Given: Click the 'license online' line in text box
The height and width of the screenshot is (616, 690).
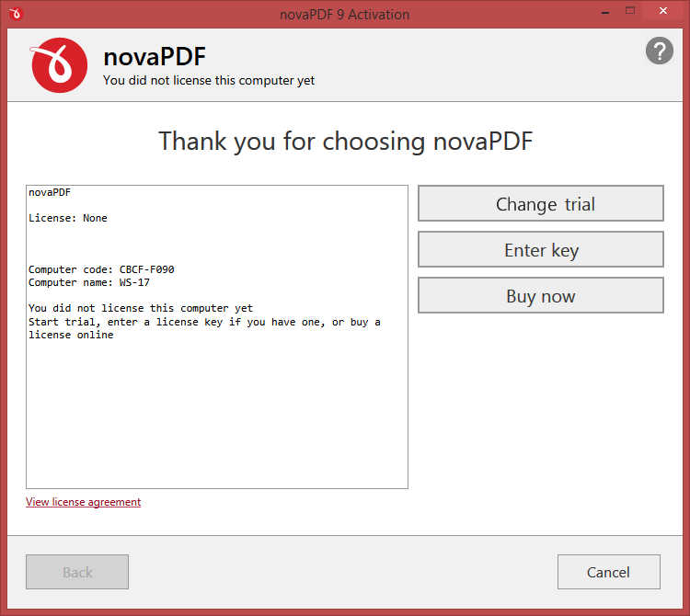Looking at the screenshot, I should 71,335.
